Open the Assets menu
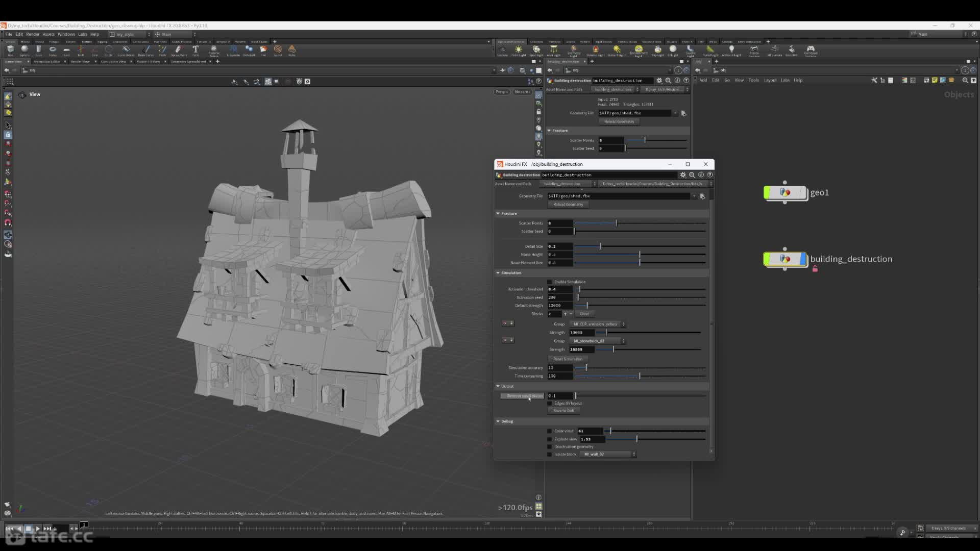 tap(48, 34)
